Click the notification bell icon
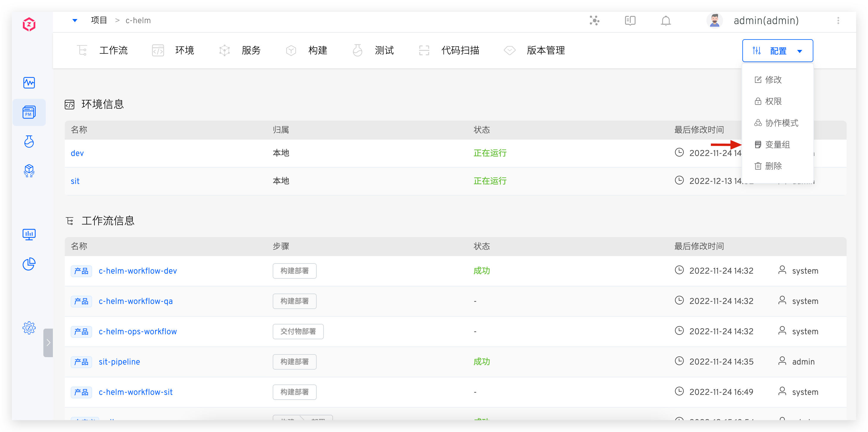 click(665, 21)
